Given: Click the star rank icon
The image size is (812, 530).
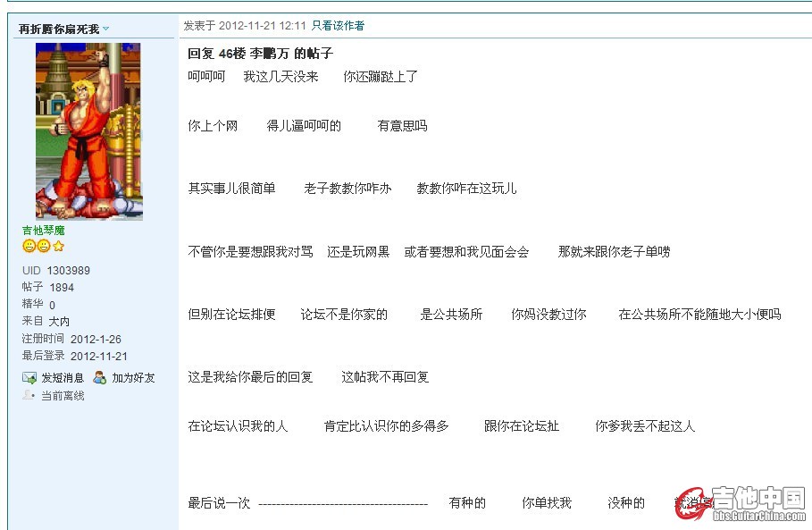Looking at the screenshot, I should coord(58,247).
